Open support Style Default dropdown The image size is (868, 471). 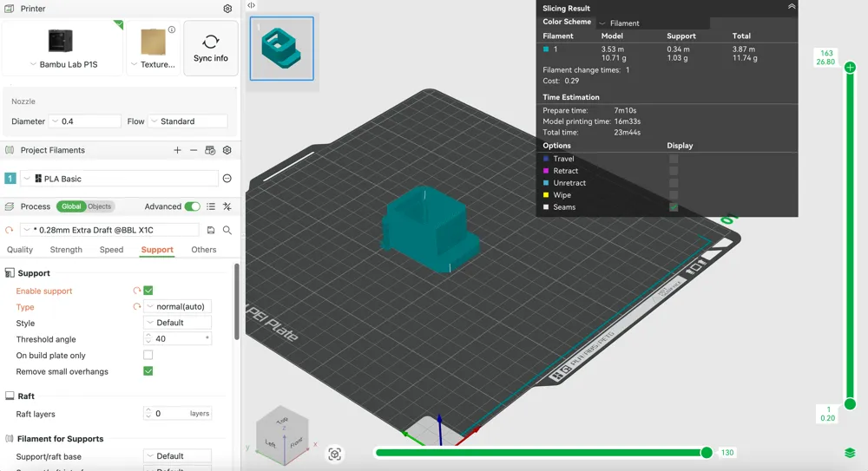178,323
